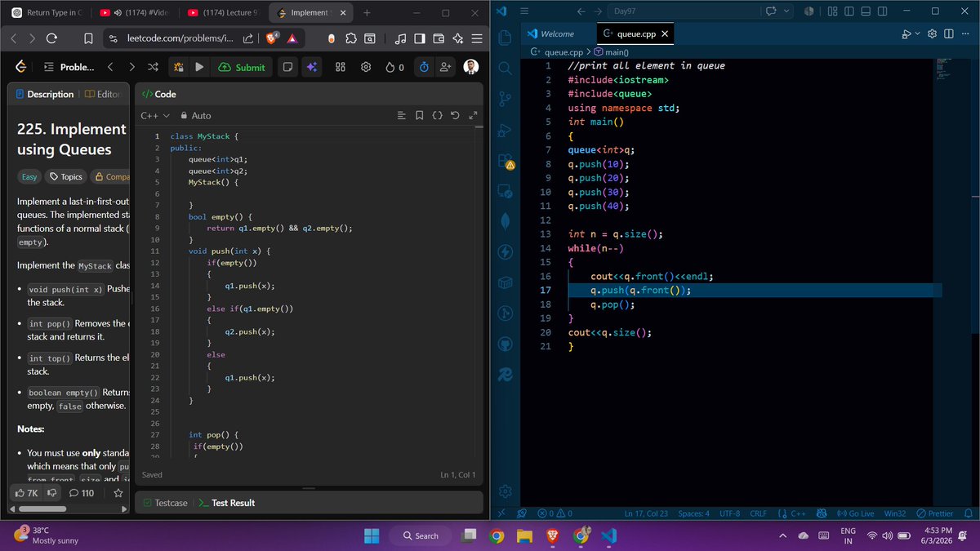The image size is (980, 551).
Task: Open the VS Code hamburger menu
Action: (523, 11)
